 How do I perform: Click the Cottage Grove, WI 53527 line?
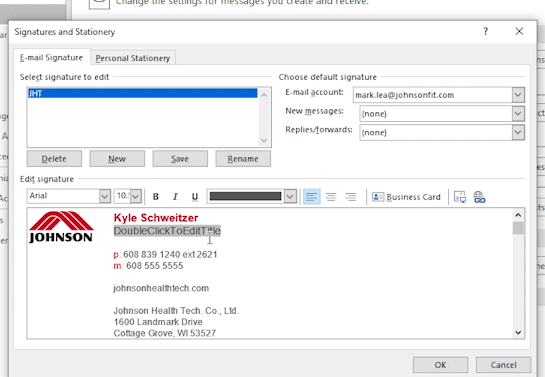(165, 333)
